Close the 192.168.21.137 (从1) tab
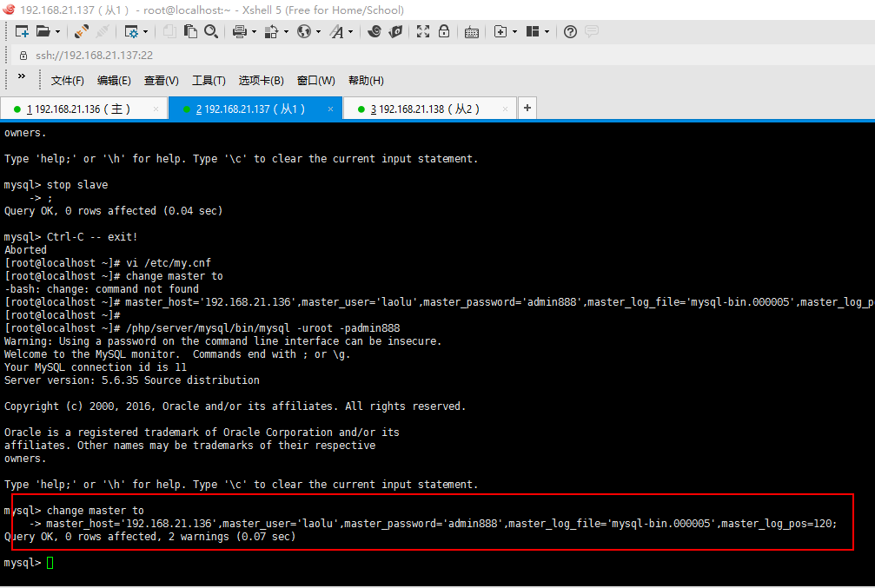Viewport: 875px width, 588px height. click(x=330, y=109)
